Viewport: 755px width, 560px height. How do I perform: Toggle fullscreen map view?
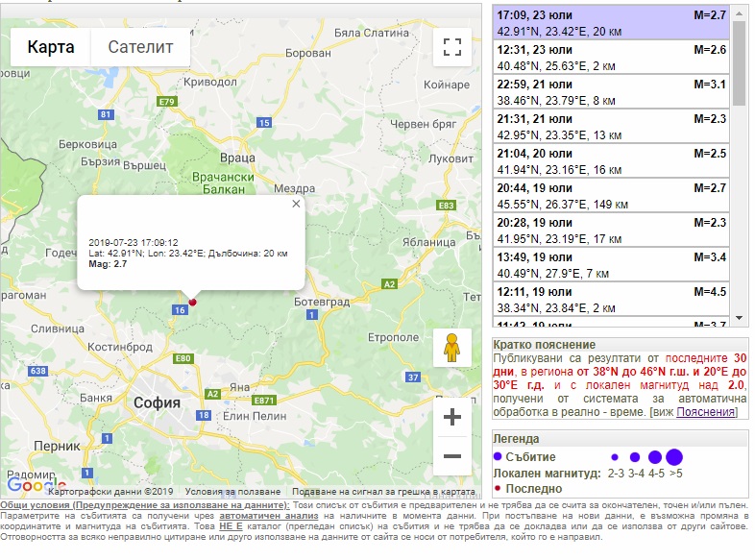(x=452, y=47)
